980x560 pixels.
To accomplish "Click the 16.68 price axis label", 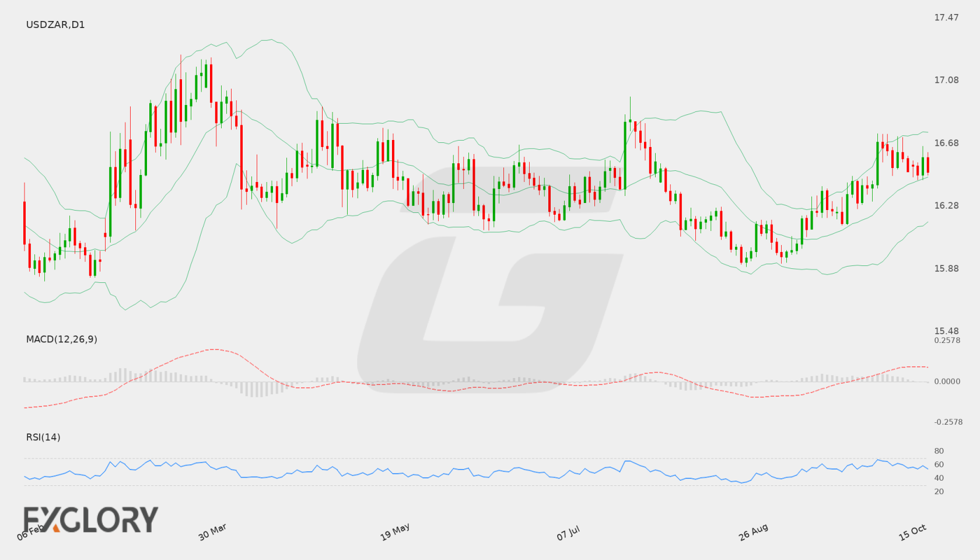I will pos(946,143).
